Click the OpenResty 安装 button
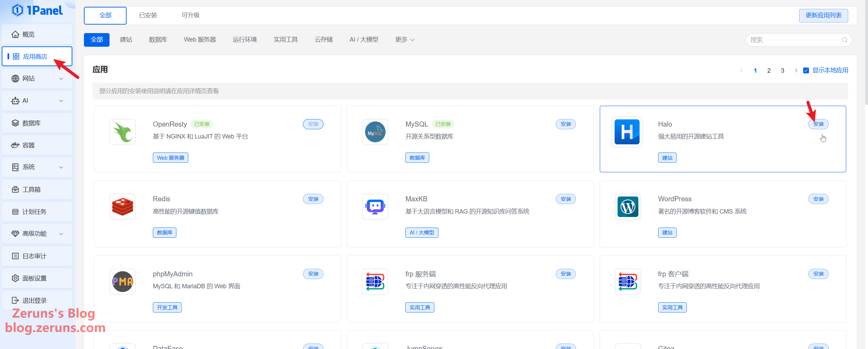 point(313,124)
